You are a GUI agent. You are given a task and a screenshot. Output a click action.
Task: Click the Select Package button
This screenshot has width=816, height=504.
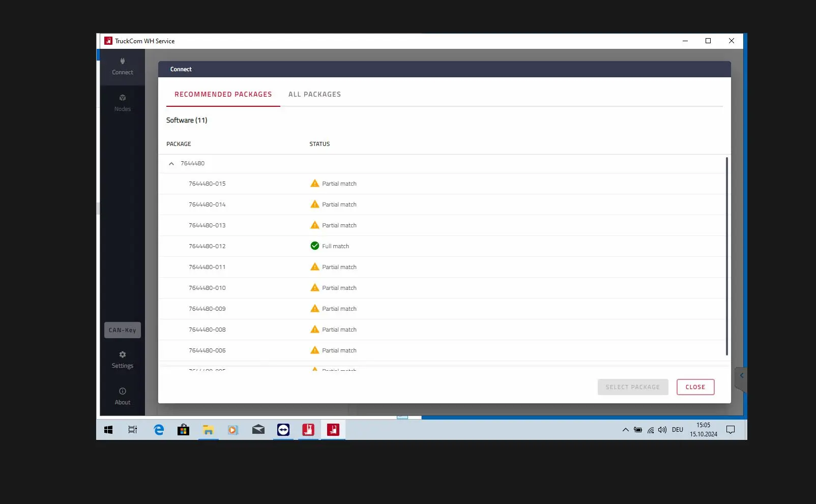633,387
